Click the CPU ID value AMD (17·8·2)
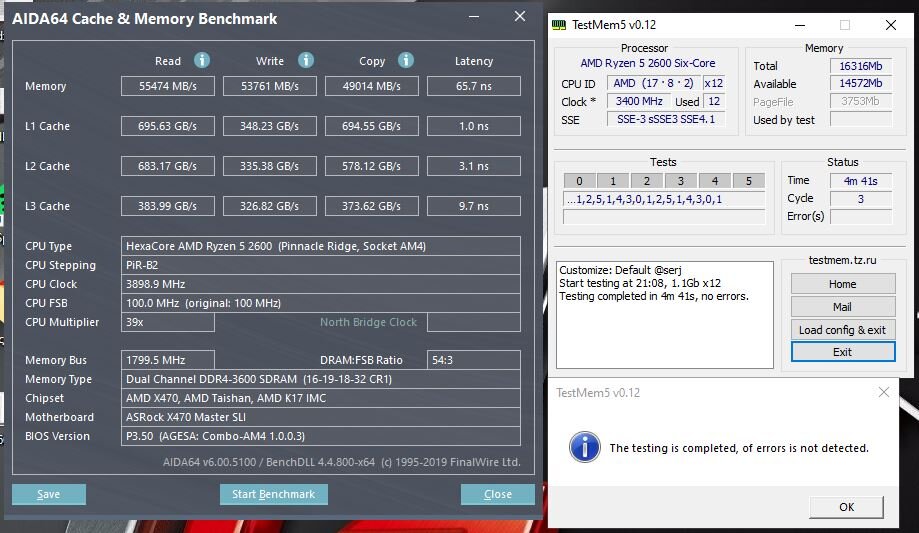 pos(653,83)
